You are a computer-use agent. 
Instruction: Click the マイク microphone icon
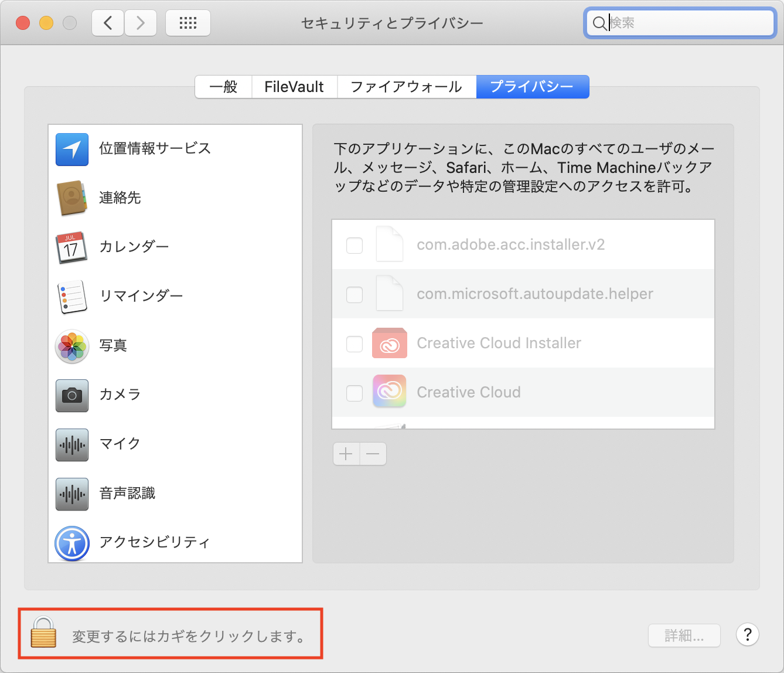(71, 445)
